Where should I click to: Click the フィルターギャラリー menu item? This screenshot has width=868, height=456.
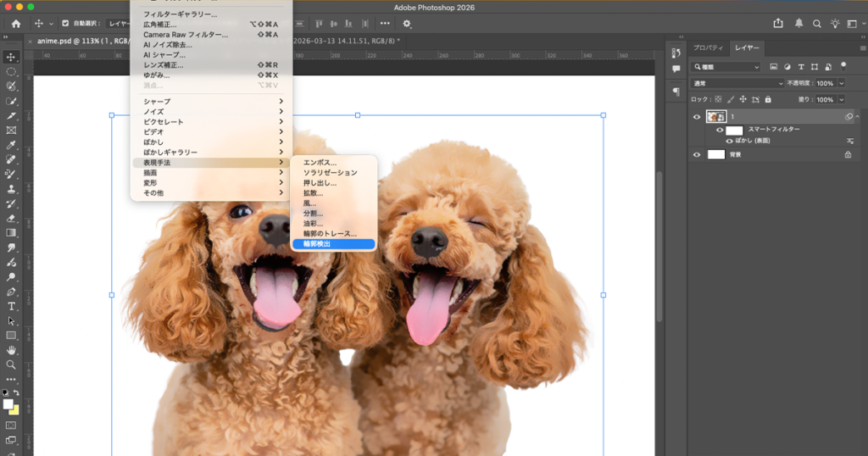tap(180, 14)
